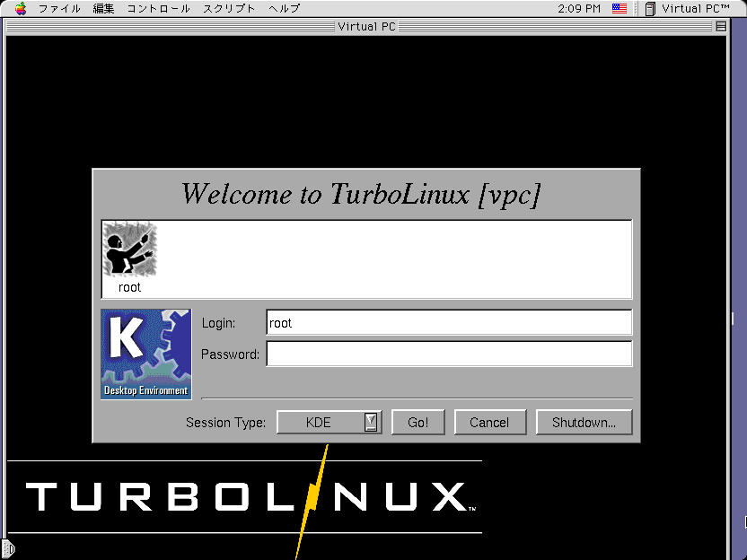Open the Apple menu icon

coord(21,9)
